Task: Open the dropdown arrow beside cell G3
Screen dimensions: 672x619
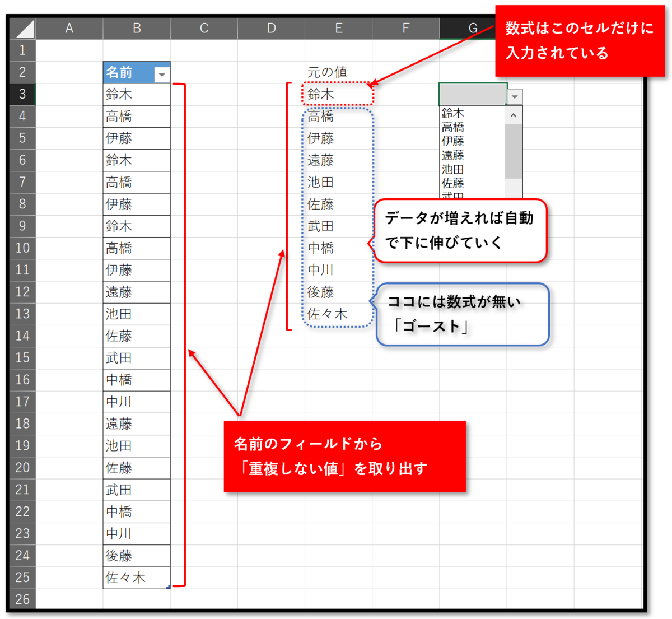Action: 515,96
